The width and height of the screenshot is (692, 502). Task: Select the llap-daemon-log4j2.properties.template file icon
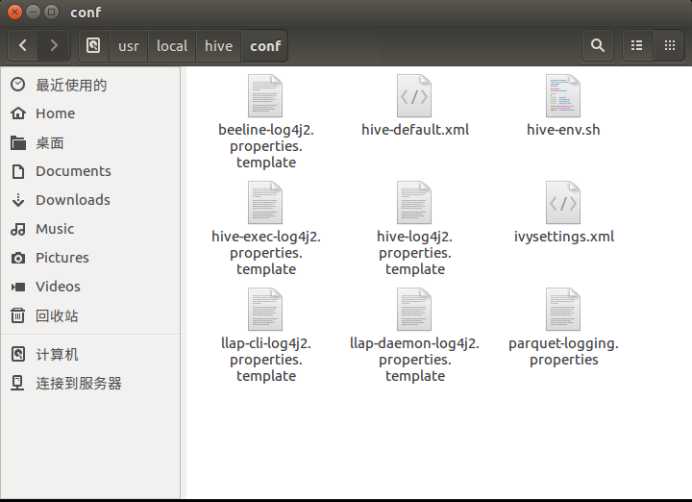coord(414,310)
